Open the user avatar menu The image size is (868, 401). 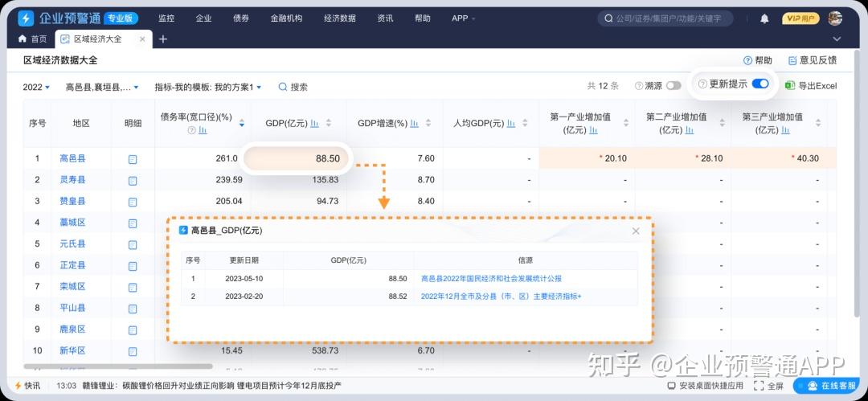(835, 18)
